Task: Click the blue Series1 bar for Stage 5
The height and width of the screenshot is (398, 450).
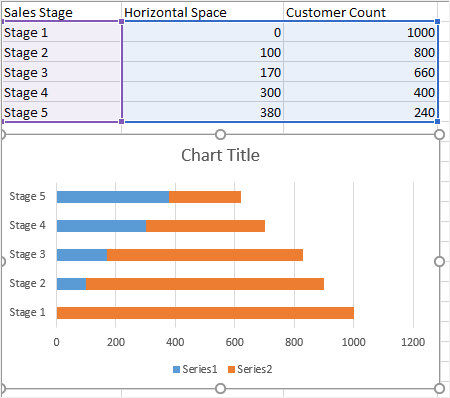Action: tap(113, 197)
